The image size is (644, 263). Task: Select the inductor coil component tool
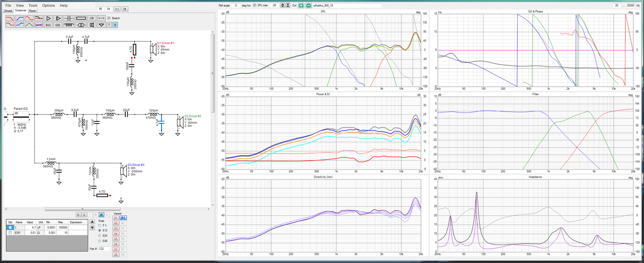(69, 25)
